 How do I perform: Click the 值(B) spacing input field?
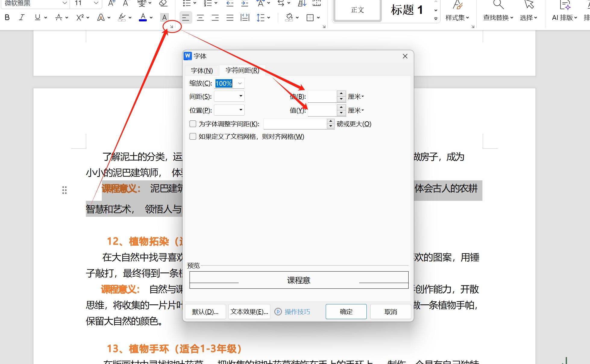(322, 97)
